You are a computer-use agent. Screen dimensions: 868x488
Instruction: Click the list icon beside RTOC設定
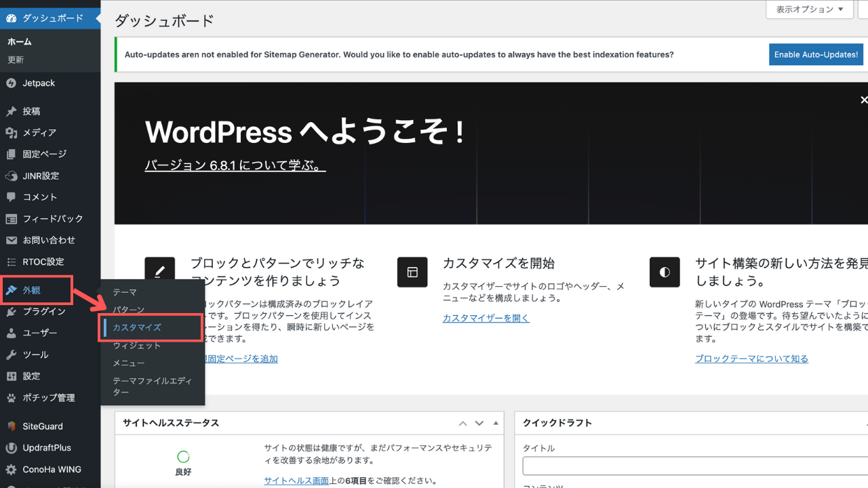(x=11, y=262)
